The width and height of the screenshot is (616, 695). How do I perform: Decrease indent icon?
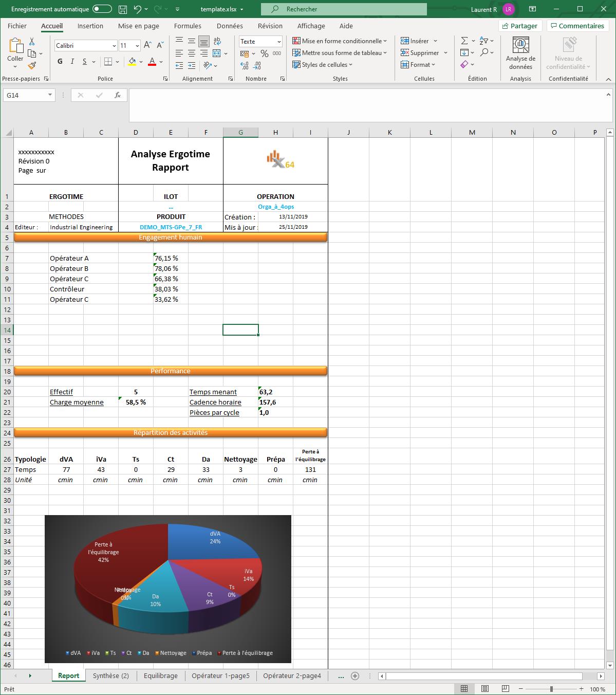(179, 66)
